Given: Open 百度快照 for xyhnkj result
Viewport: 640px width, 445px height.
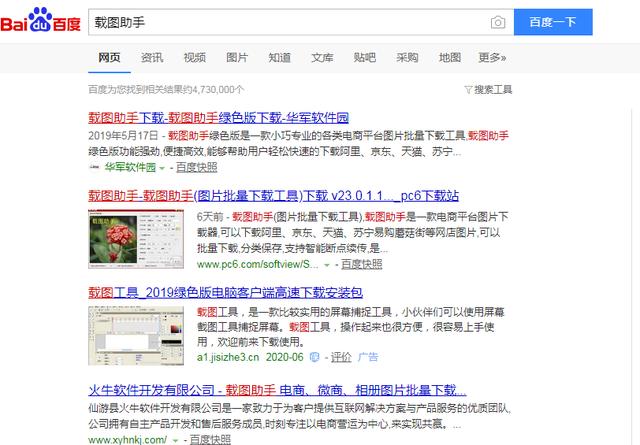Looking at the screenshot, I should click(211, 439).
